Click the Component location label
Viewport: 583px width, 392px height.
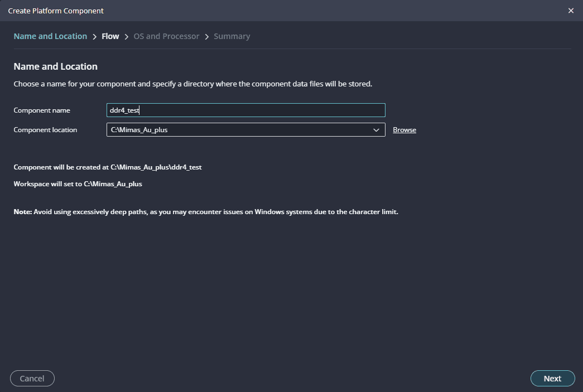[45, 130]
